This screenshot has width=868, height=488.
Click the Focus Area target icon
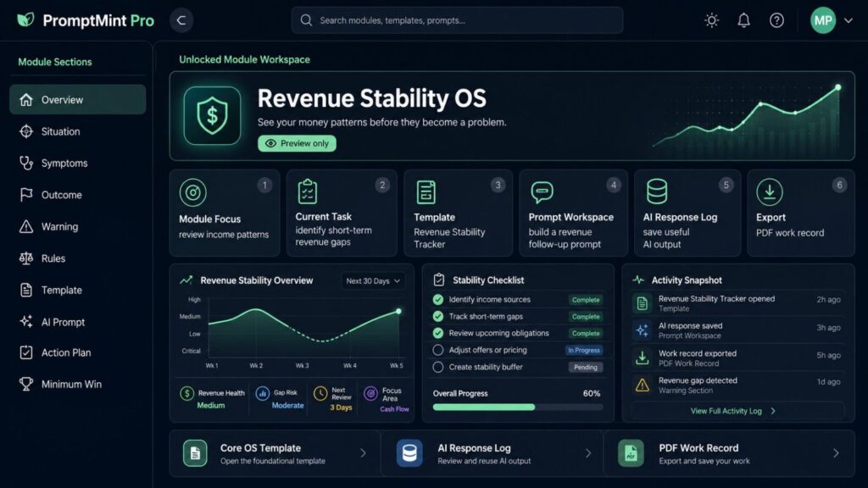(371, 393)
